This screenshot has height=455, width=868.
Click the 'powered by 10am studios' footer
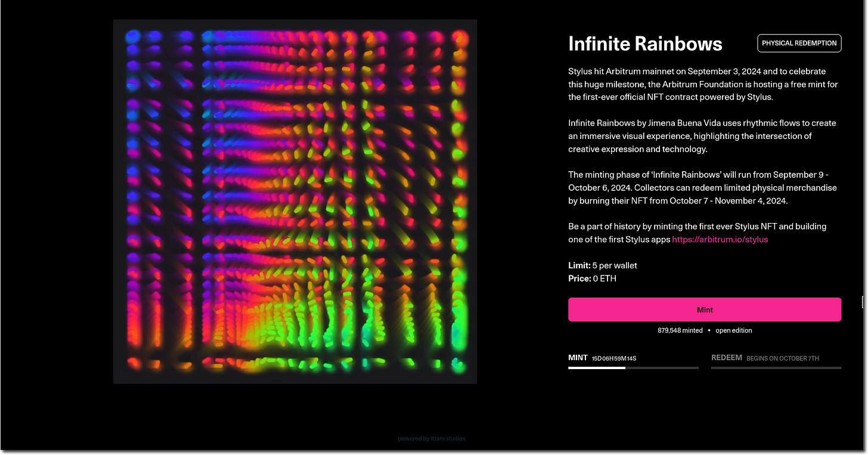click(432, 438)
